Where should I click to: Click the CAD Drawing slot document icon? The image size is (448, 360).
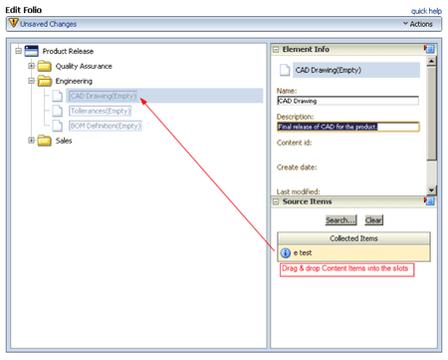pos(57,96)
